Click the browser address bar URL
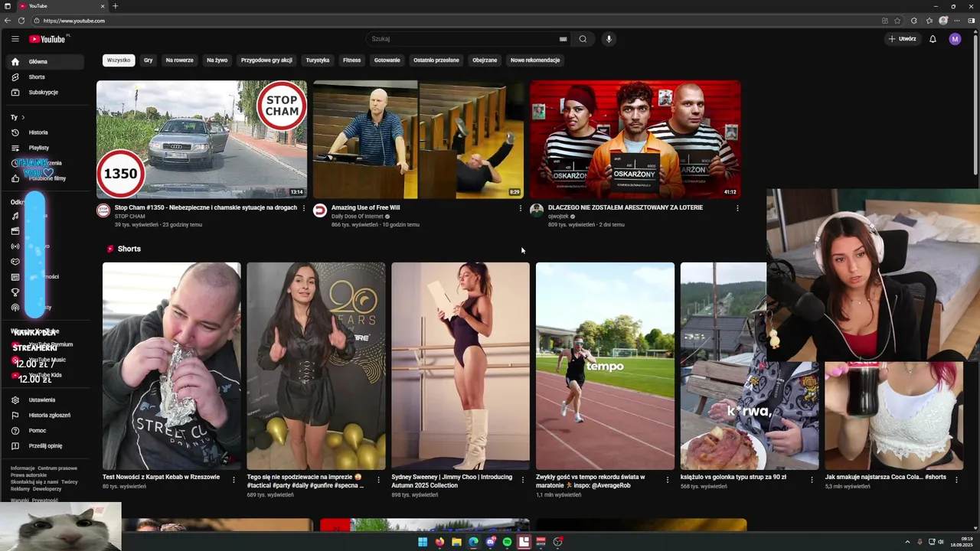Viewport: 980px width, 551px height. tap(74, 21)
